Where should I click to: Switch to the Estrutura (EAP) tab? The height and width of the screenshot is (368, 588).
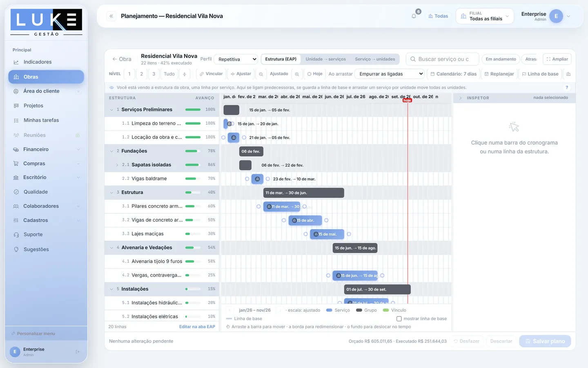pyautogui.click(x=281, y=59)
